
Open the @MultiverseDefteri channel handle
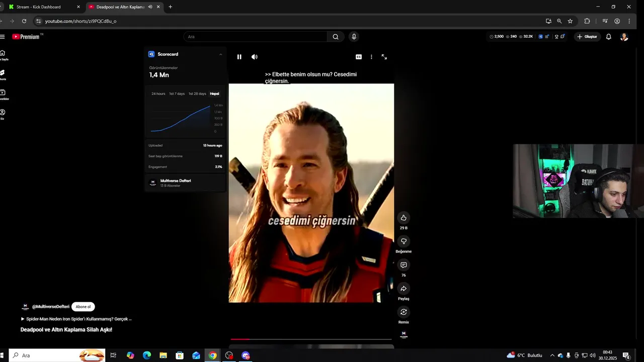(51, 307)
